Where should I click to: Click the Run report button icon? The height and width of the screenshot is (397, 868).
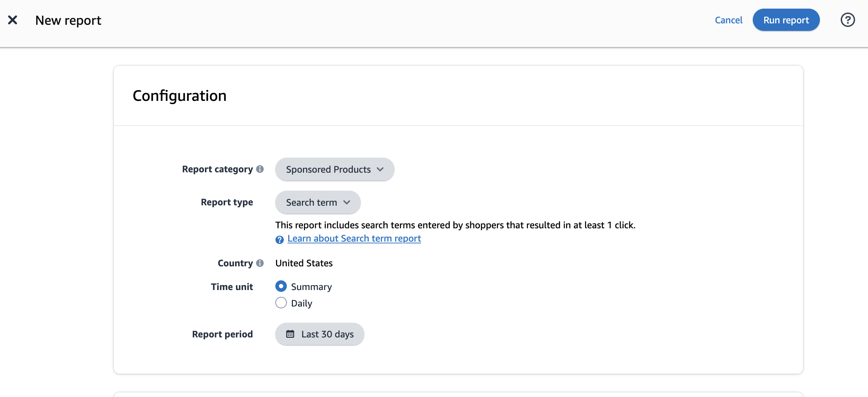click(x=786, y=20)
